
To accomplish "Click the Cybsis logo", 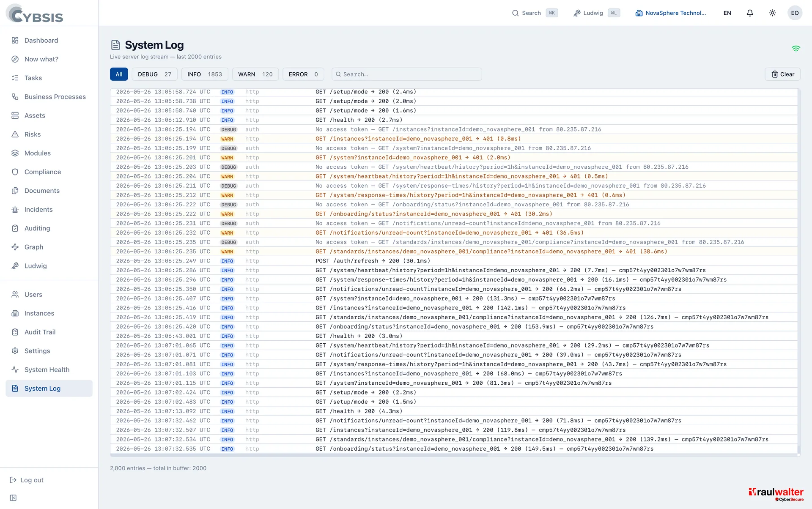I will point(35,14).
